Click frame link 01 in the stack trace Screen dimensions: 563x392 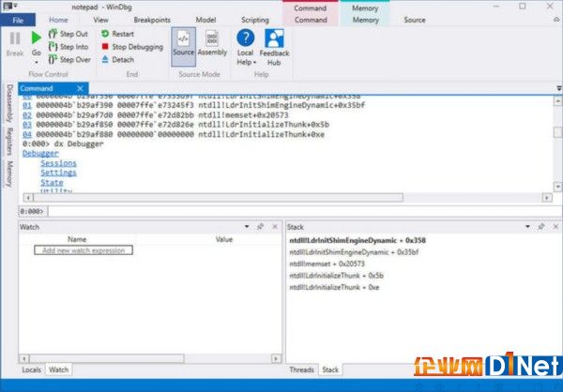(x=27, y=105)
